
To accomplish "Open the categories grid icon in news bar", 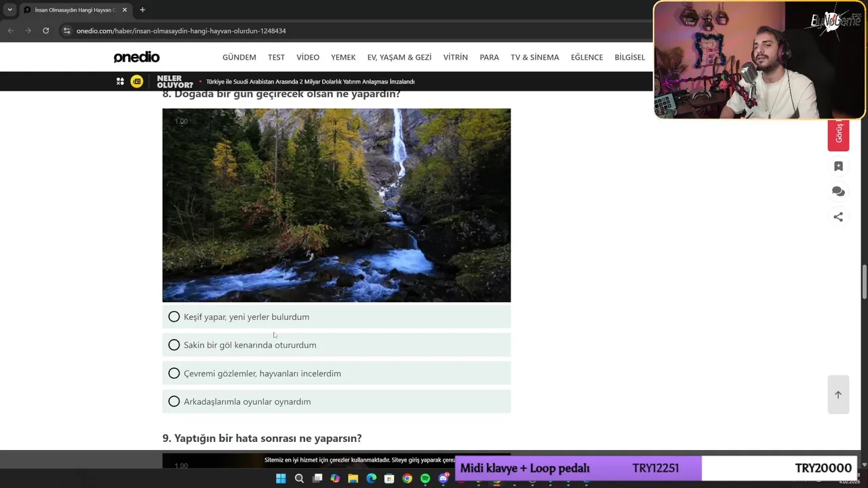I will pyautogui.click(x=120, y=81).
